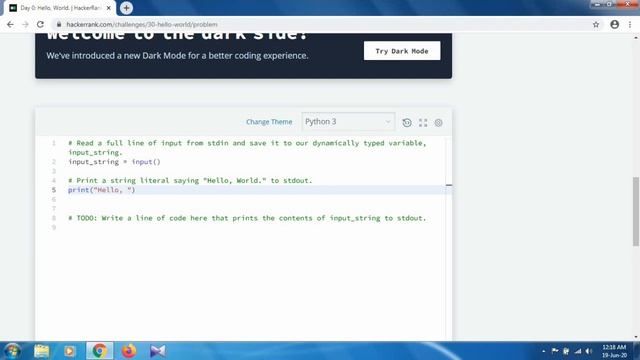The height and width of the screenshot is (360, 640).
Task: Open Firefox from the taskbar
Action: (x=129, y=351)
